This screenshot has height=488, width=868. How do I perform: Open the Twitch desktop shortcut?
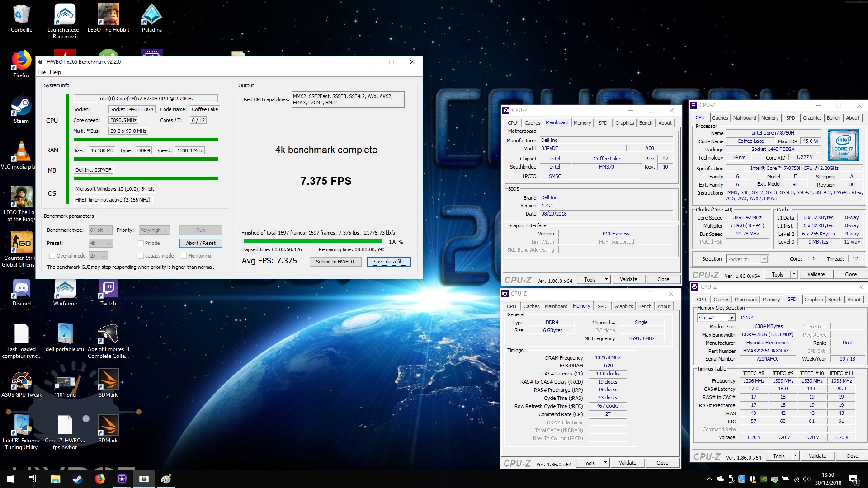pyautogui.click(x=108, y=292)
